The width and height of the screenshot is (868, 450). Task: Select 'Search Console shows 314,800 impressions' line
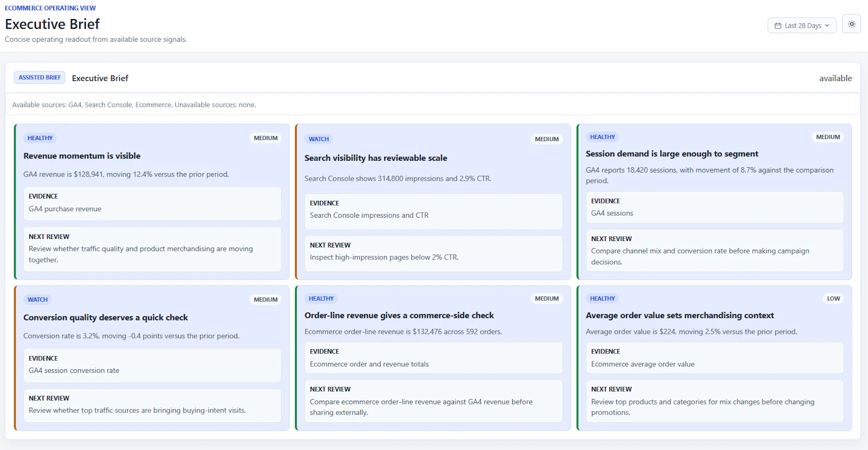pos(398,179)
